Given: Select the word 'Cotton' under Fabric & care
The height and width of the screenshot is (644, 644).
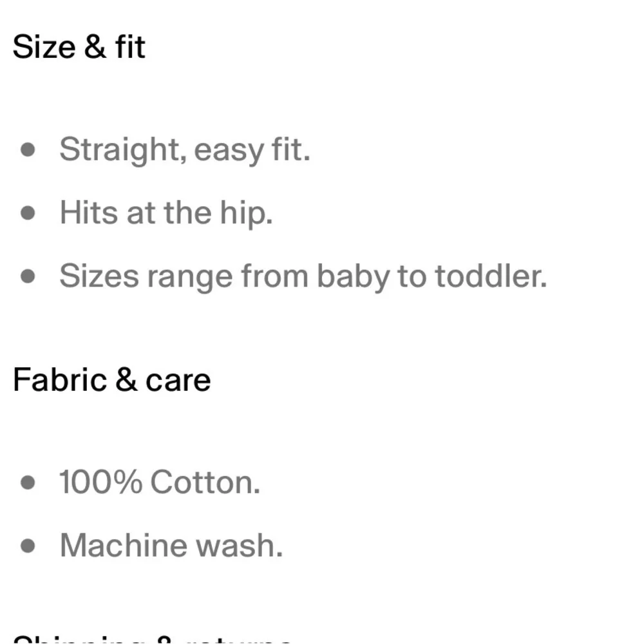Looking at the screenshot, I should [x=201, y=482].
